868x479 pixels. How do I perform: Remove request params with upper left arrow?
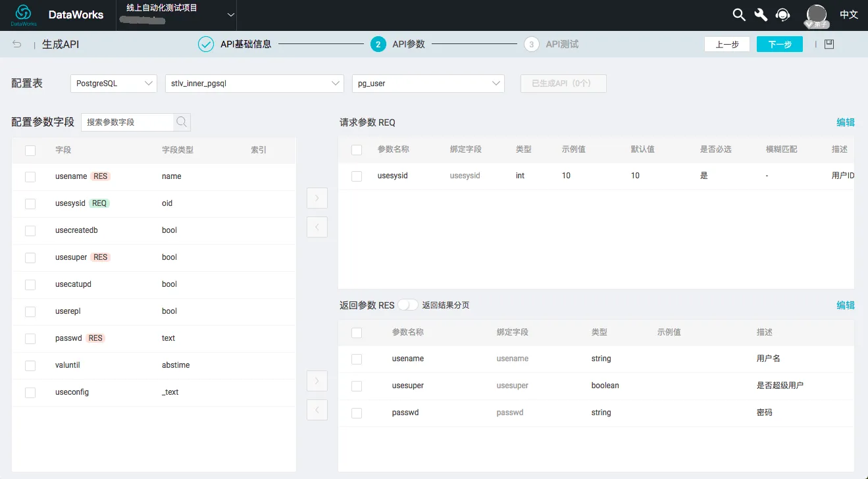click(317, 227)
